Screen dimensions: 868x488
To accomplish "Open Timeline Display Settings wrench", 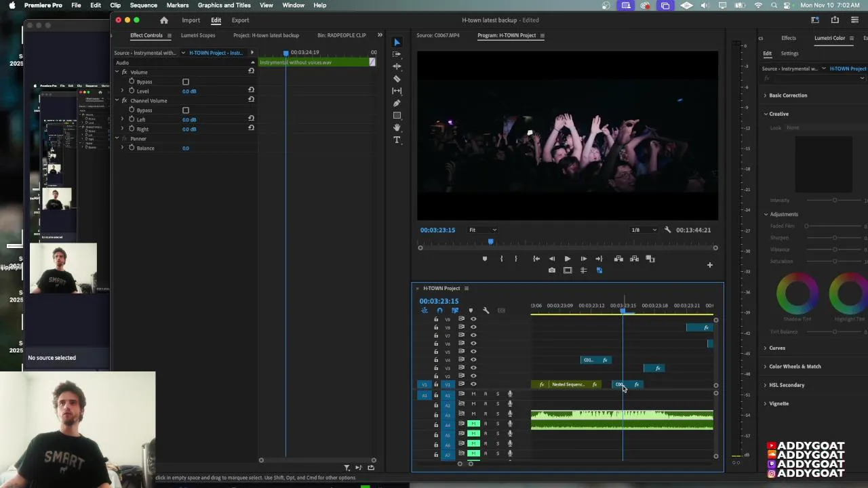I will [486, 310].
